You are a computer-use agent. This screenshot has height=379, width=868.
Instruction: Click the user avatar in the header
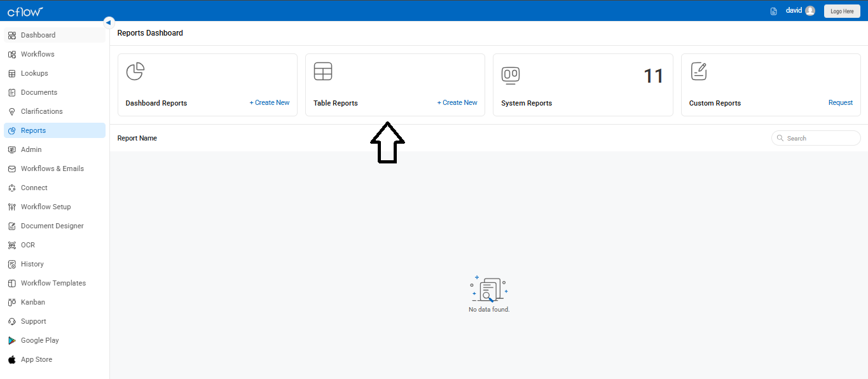click(x=809, y=11)
